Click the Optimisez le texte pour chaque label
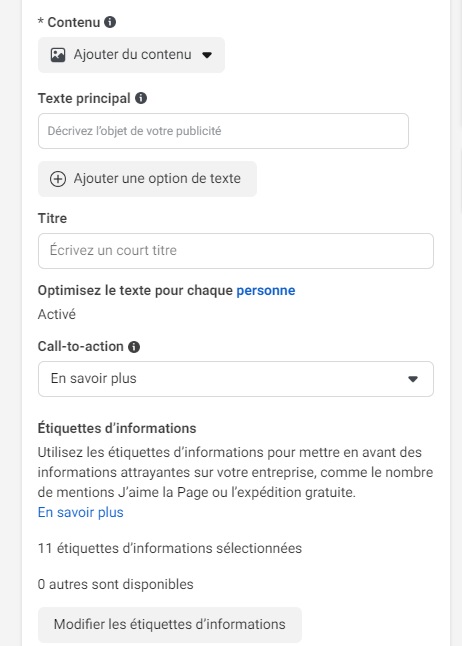The width and height of the screenshot is (462, 646). click(x=135, y=290)
